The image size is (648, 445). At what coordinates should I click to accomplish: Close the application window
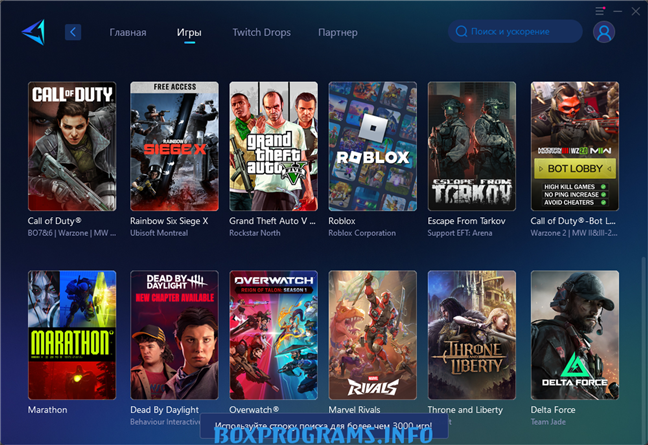(x=634, y=10)
